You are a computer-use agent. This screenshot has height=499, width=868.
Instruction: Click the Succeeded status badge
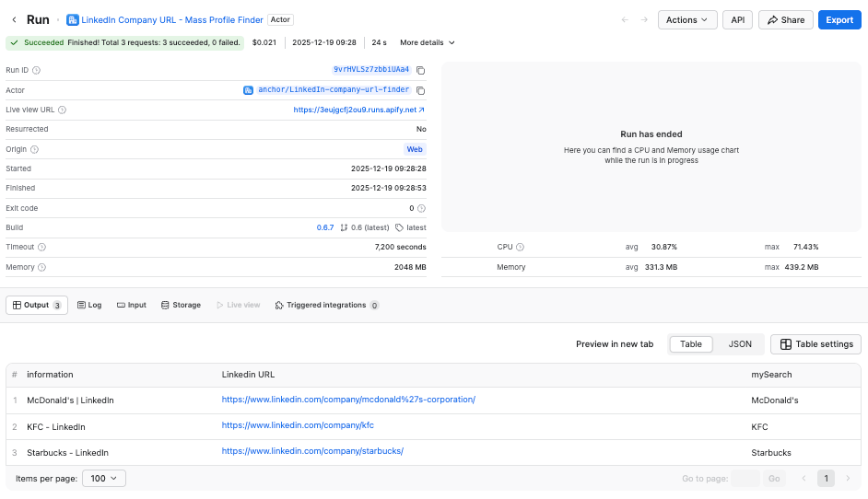coord(125,42)
